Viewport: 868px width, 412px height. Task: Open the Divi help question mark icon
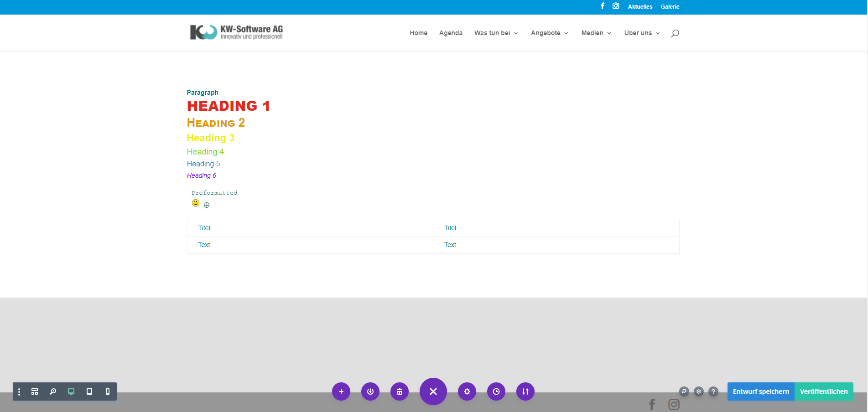tap(713, 391)
